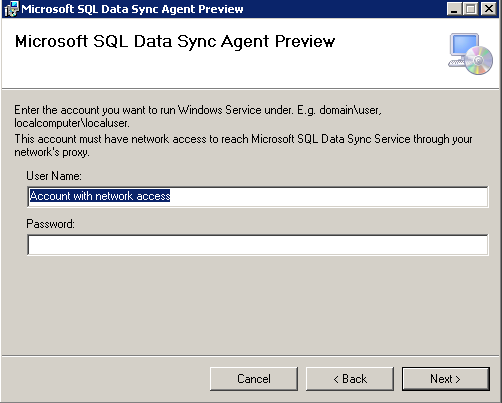Maximize the installer window
The width and height of the screenshot is (502, 403).
point(471,9)
